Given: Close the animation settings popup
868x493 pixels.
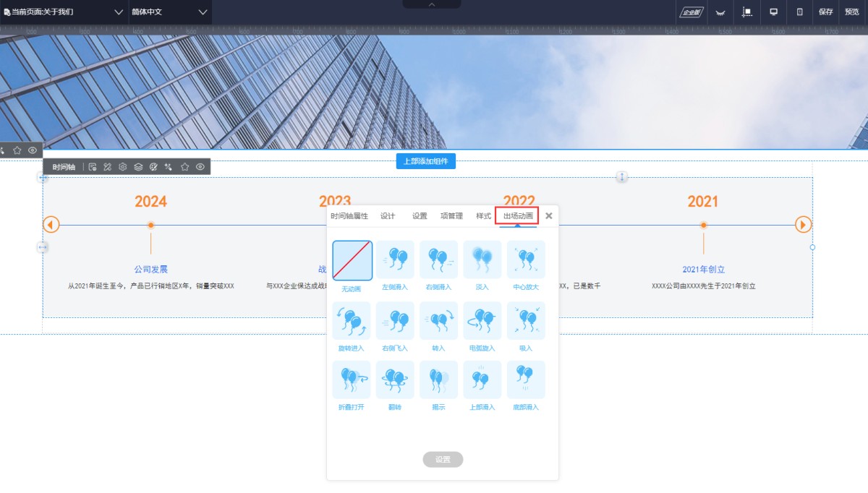Looking at the screenshot, I should tap(549, 215).
